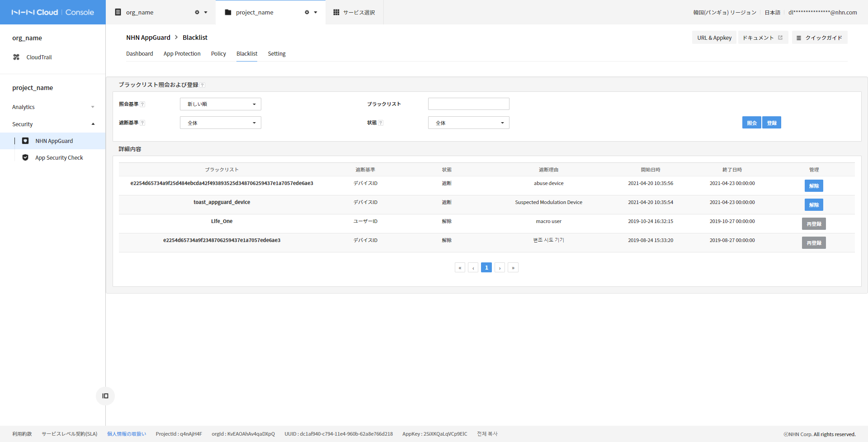This screenshot has width=868, height=442.
Task: Go to last page »
Action: click(513, 267)
